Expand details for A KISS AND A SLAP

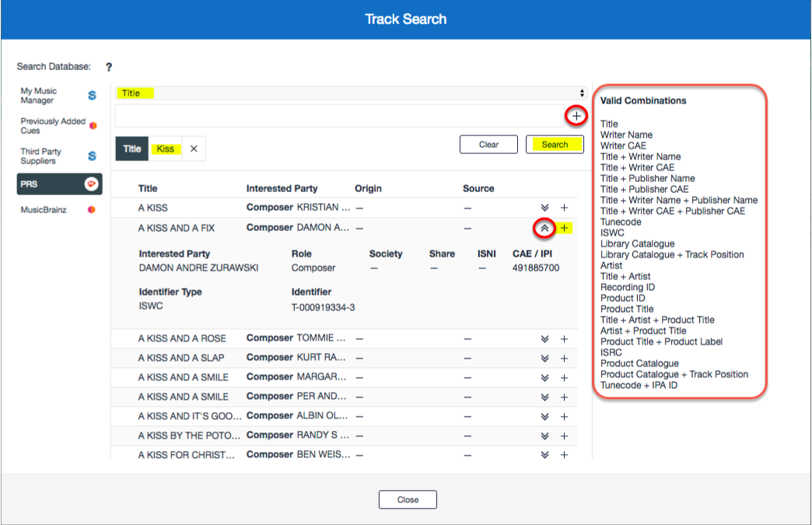click(544, 359)
